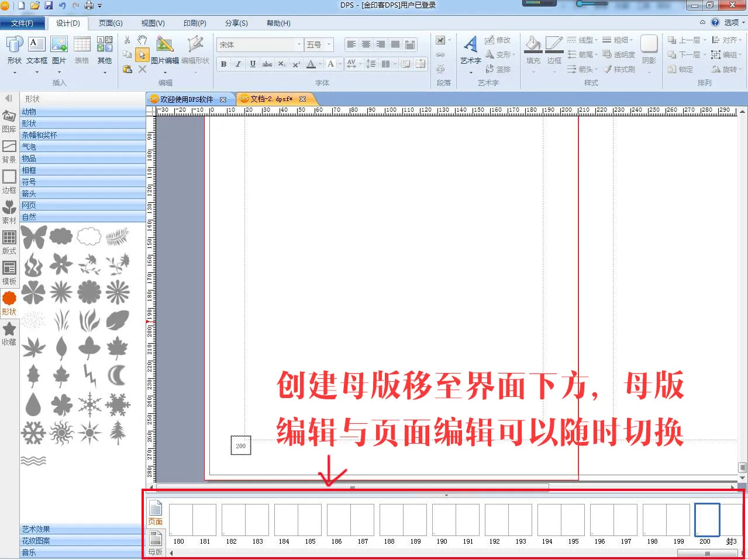Toggle superscript formatting
748x560 pixels.
click(x=297, y=64)
